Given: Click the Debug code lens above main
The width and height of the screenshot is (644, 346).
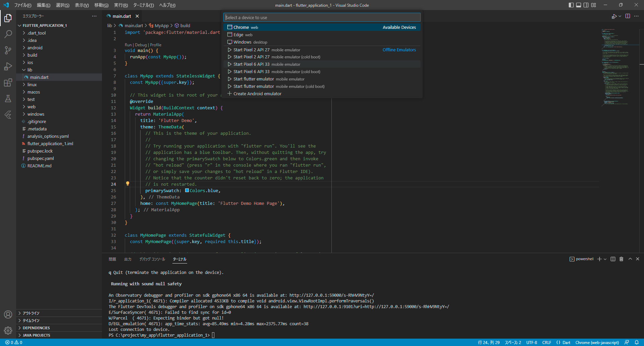Looking at the screenshot, I should coord(141,45).
